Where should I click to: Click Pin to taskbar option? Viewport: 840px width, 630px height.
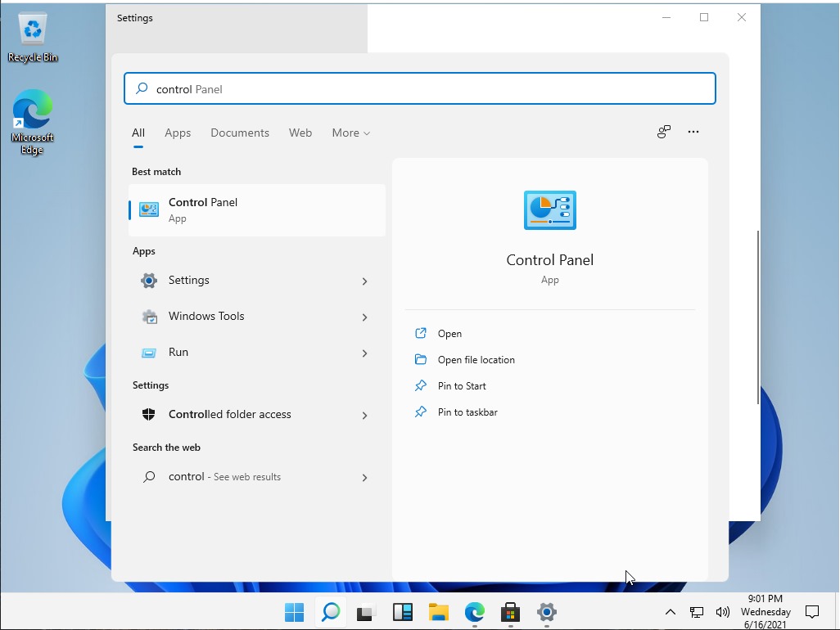pos(467,412)
